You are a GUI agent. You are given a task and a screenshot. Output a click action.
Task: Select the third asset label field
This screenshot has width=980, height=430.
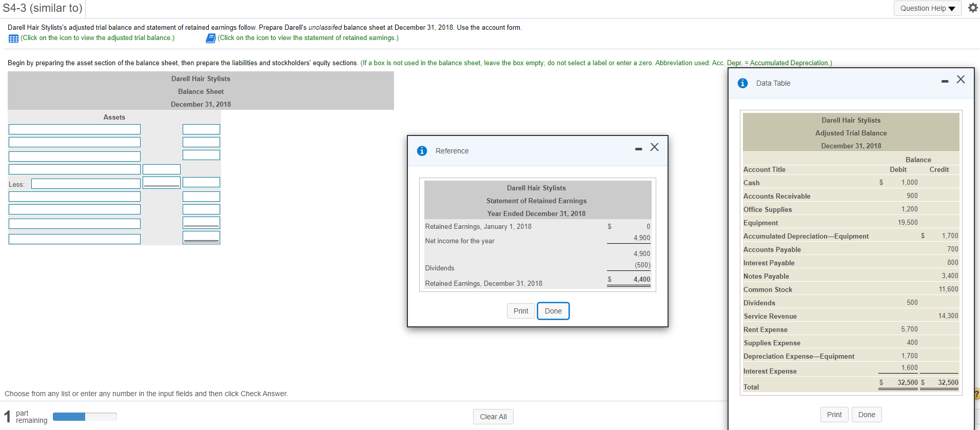pyautogui.click(x=74, y=156)
